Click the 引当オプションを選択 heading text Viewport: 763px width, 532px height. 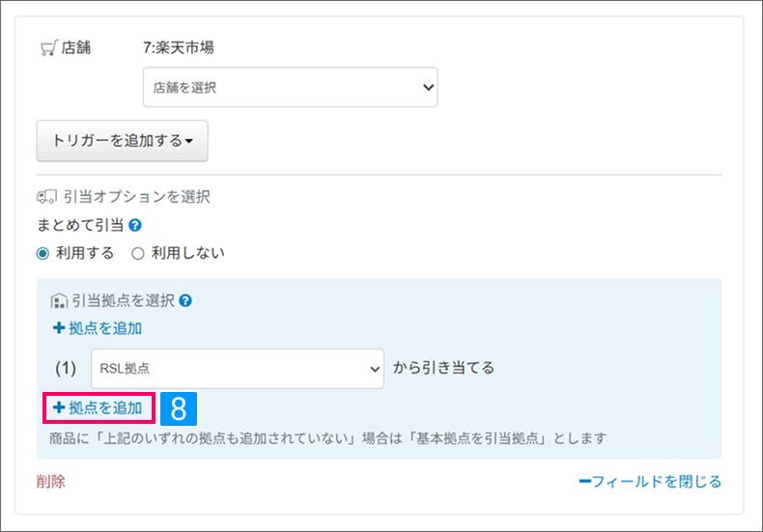tap(136, 197)
